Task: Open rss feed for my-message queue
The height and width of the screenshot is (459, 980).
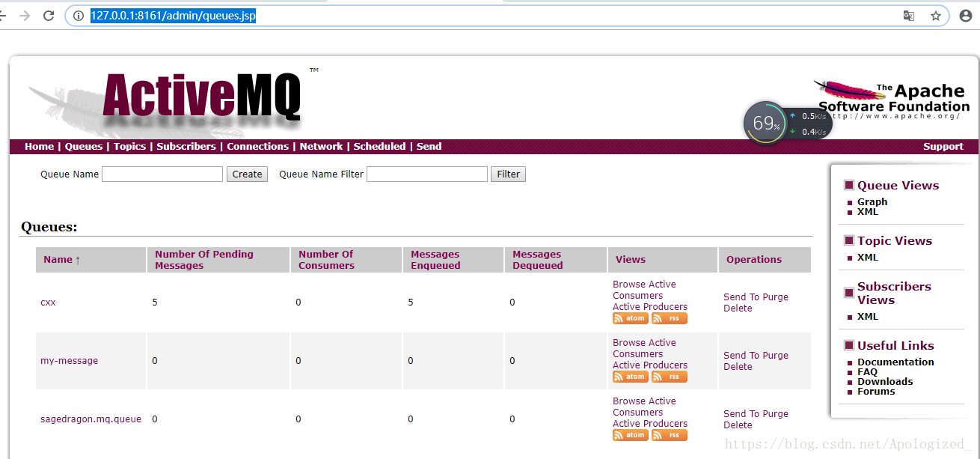Action: (x=669, y=377)
